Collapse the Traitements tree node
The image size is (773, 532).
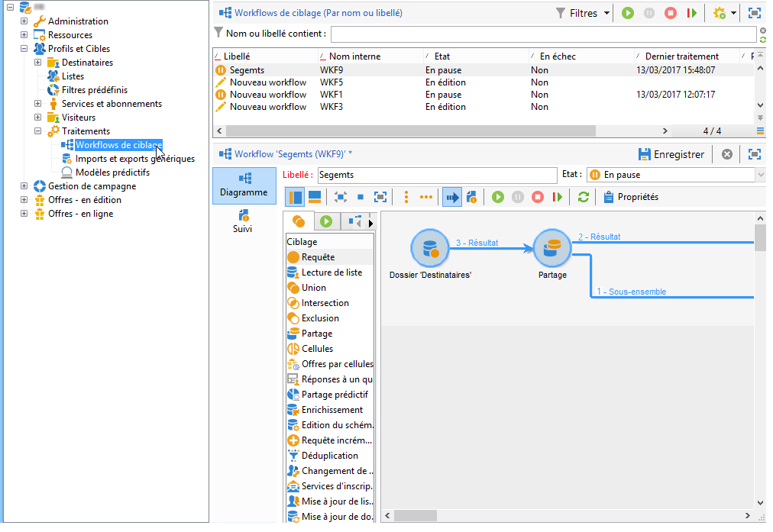click(x=37, y=131)
